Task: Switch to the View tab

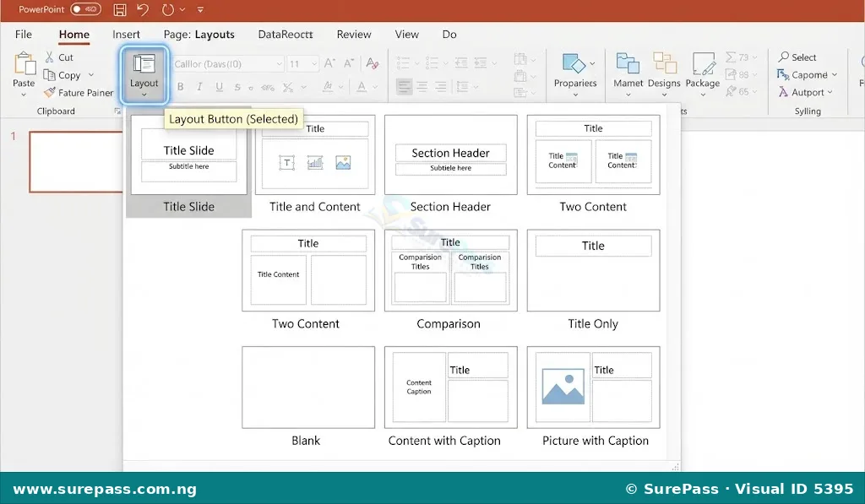Action: 406,34
